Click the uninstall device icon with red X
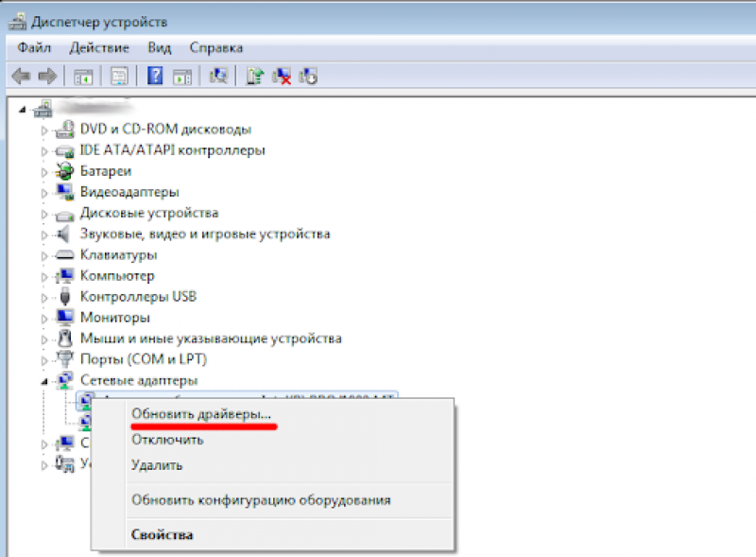Screen dimensions: 756x557 [282, 77]
